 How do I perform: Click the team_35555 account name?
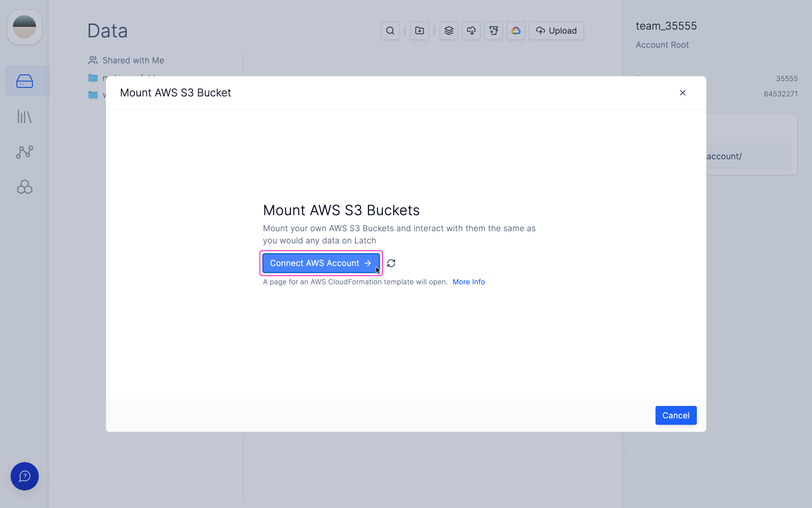[x=666, y=26]
